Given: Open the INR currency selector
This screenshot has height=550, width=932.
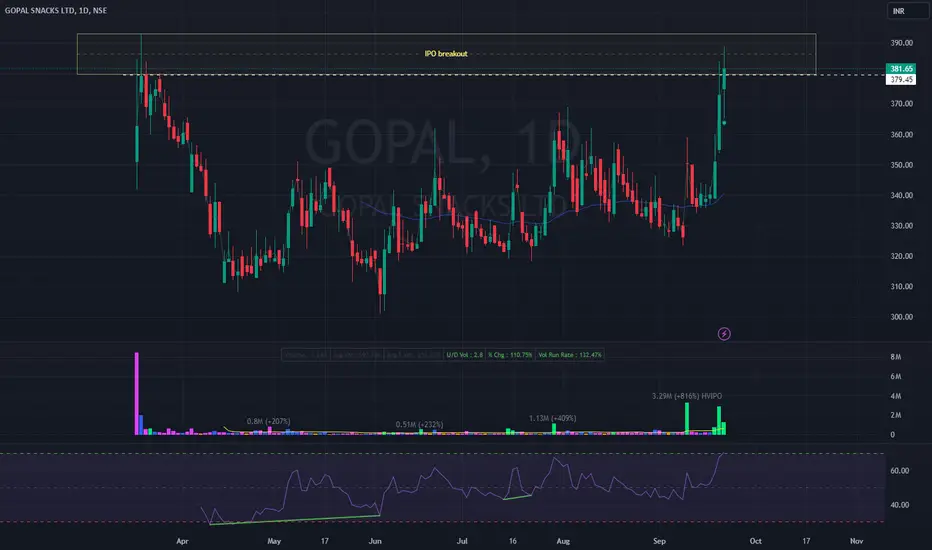Looking at the screenshot, I should pyautogui.click(x=907, y=11).
